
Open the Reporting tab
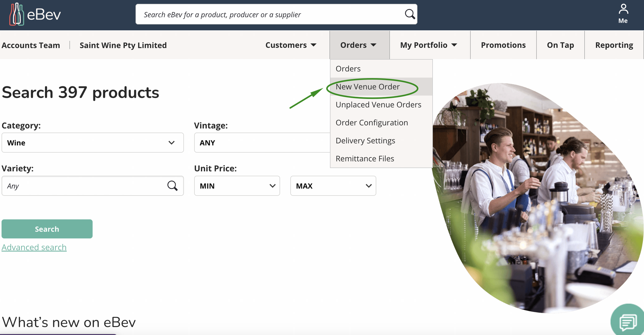pos(614,45)
